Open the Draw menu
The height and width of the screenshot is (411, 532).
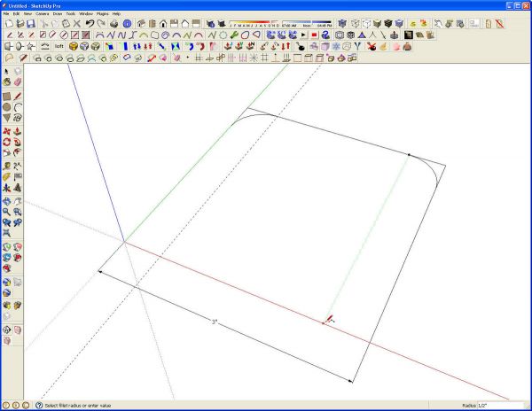pos(58,14)
